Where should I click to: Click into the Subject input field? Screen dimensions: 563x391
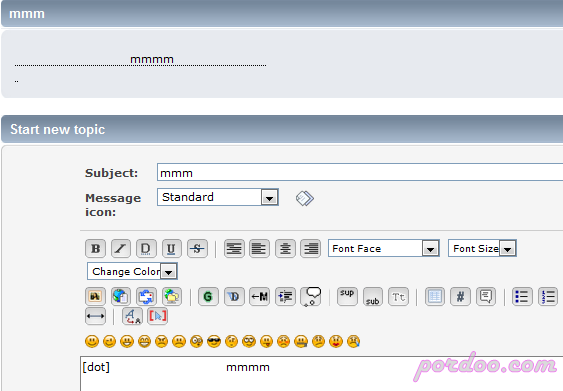360,172
